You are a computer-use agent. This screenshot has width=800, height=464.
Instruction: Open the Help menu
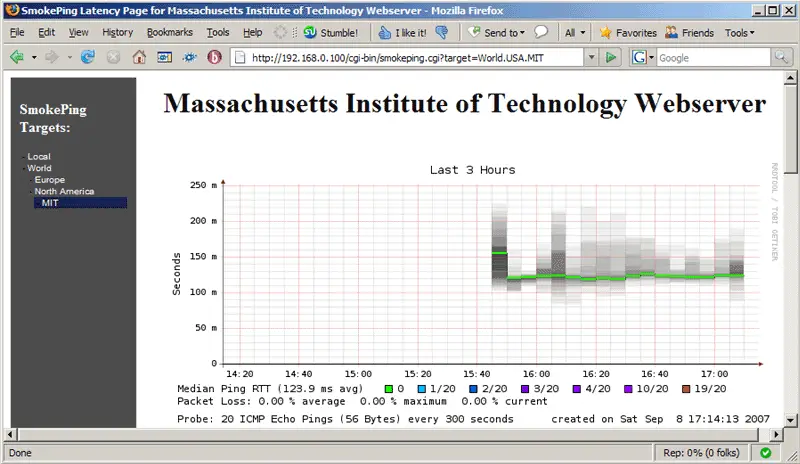point(253,33)
